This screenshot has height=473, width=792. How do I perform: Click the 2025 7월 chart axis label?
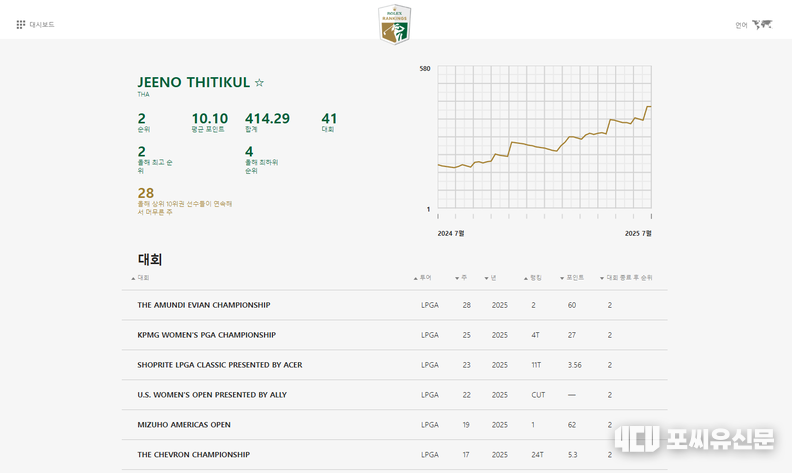point(638,233)
